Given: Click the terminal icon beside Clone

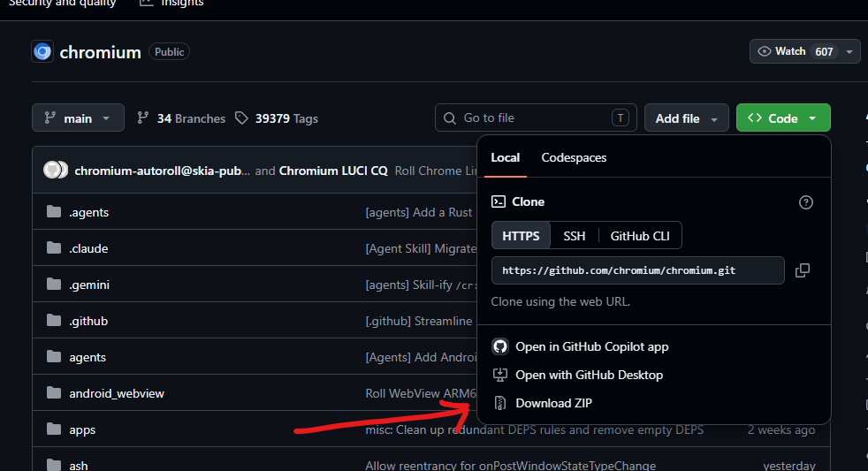Looking at the screenshot, I should click(x=499, y=201).
